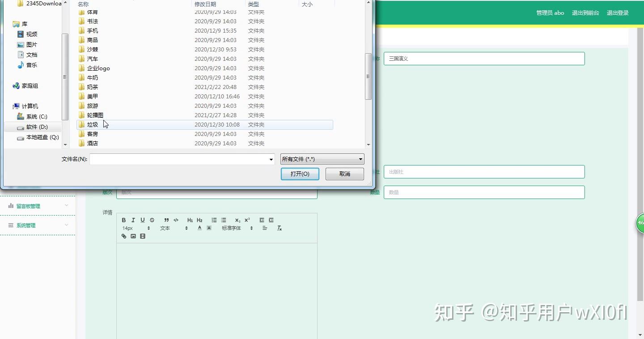Click the 退出登录 link
The image size is (644, 339).
[x=618, y=13]
